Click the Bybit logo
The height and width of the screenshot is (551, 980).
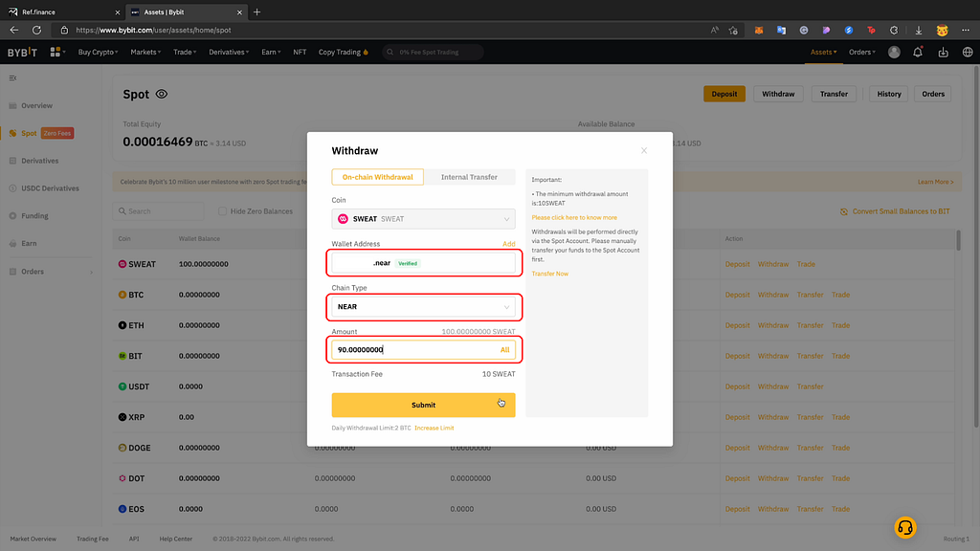pos(22,52)
